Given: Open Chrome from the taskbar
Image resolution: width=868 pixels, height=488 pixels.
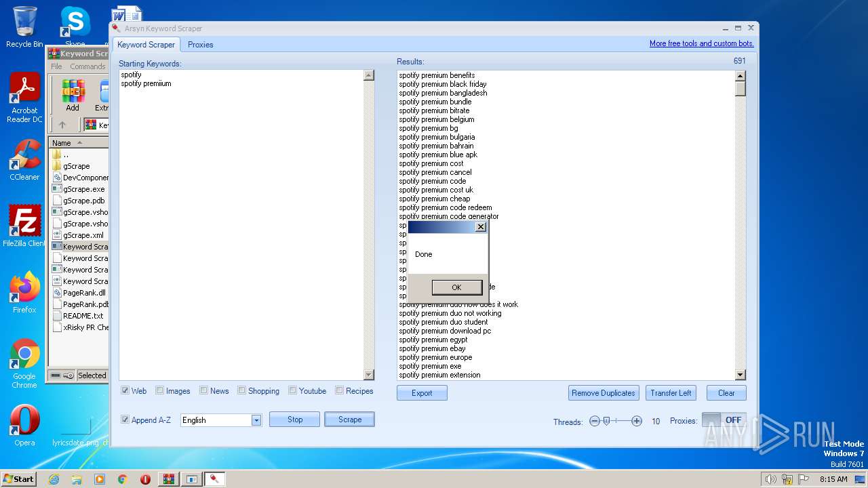Looking at the screenshot, I should point(123,479).
